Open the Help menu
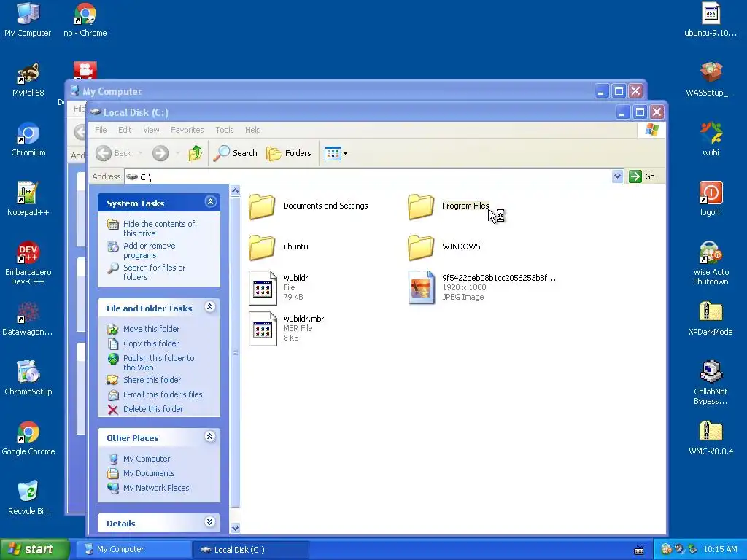 click(253, 130)
